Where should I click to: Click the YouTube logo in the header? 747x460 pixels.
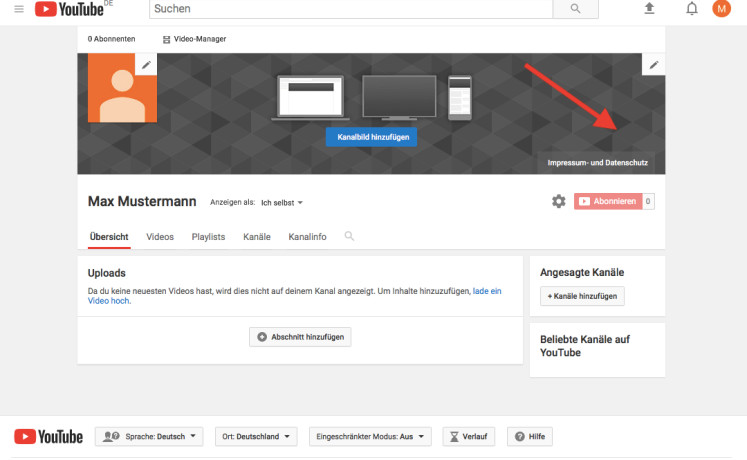tap(70, 9)
